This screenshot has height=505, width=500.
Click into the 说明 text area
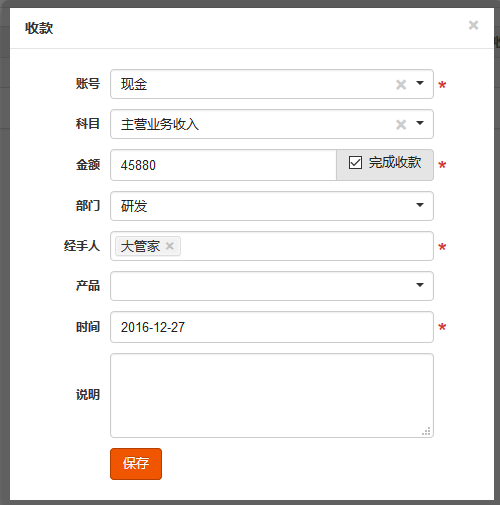tap(272, 395)
